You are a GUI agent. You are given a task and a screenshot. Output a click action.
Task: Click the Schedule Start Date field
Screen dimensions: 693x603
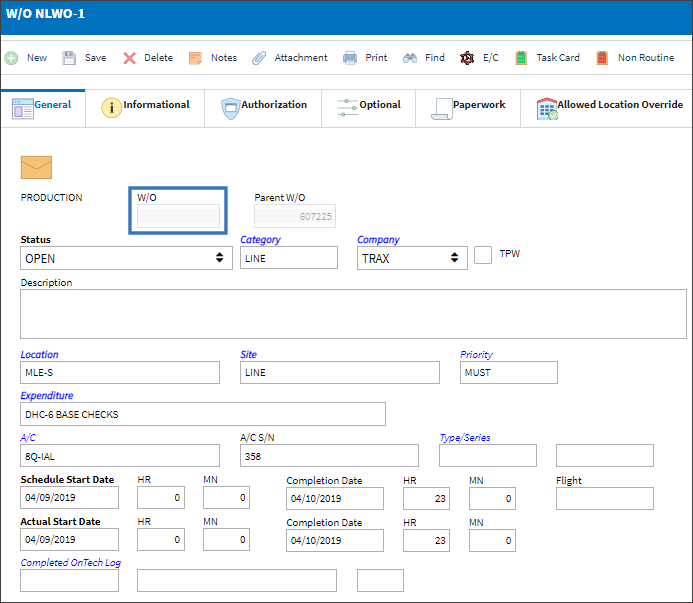click(x=69, y=498)
